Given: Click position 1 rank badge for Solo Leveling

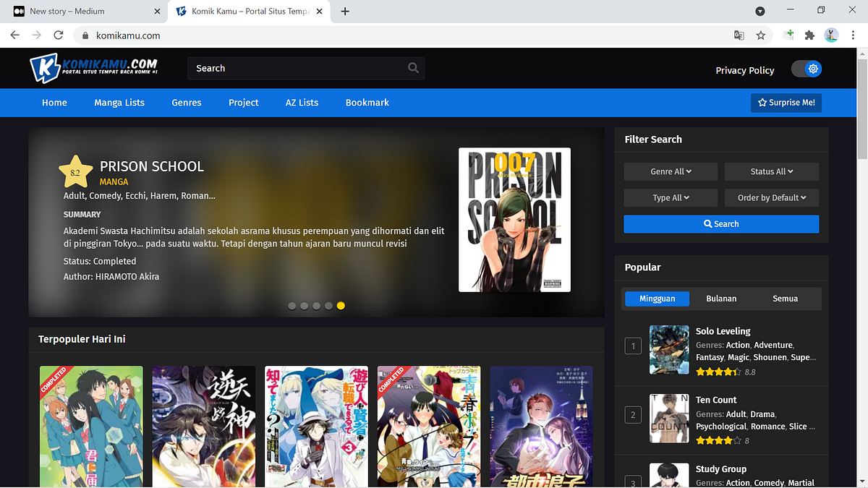Looking at the screenshot, I should pyautogui.click(x=633, y=346).
